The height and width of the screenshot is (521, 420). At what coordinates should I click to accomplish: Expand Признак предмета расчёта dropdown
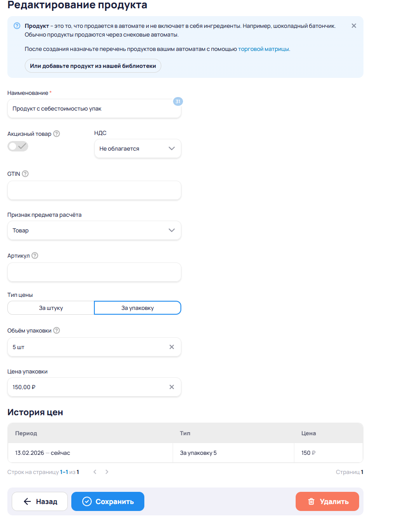tap(94, 230)
